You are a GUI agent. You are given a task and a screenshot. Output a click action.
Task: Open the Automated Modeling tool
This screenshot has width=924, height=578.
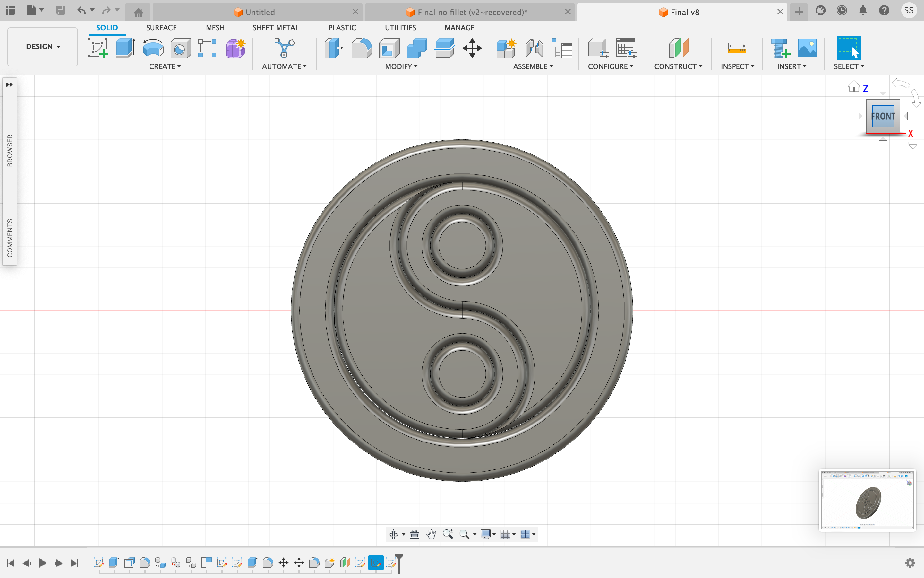tap(285, 48)
